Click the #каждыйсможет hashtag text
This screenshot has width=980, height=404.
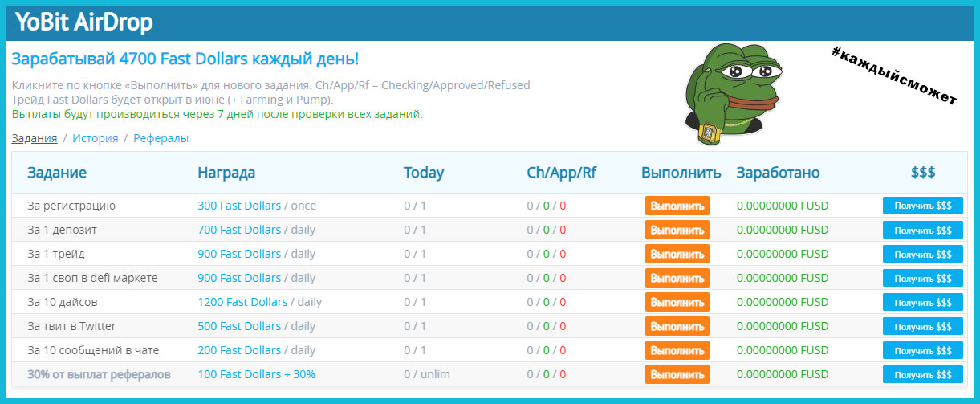tap(893, 75)
